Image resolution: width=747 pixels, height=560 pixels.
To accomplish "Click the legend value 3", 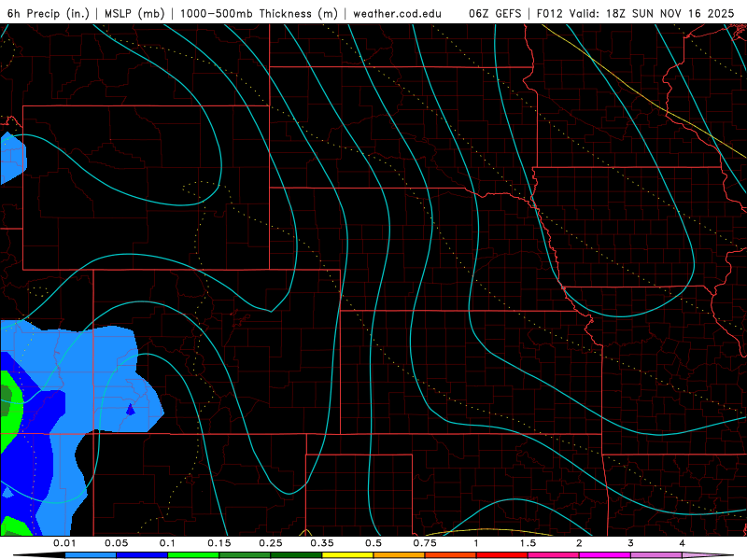I will point(631,543).
